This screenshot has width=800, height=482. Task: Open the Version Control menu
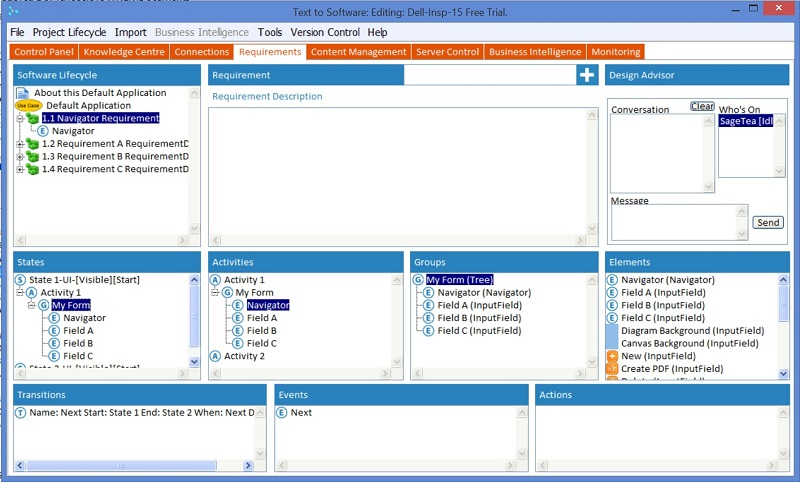[x=325, y=32]
